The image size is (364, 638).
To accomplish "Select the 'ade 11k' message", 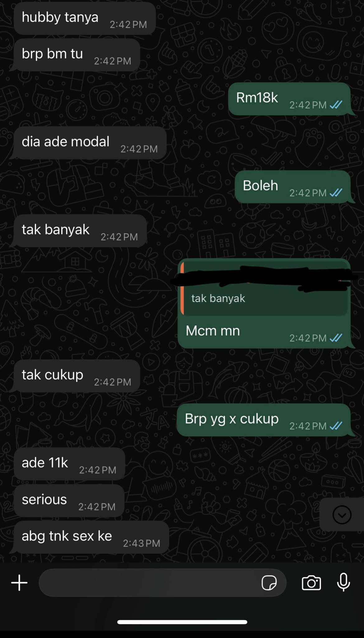I will click(x=69, y=464).
